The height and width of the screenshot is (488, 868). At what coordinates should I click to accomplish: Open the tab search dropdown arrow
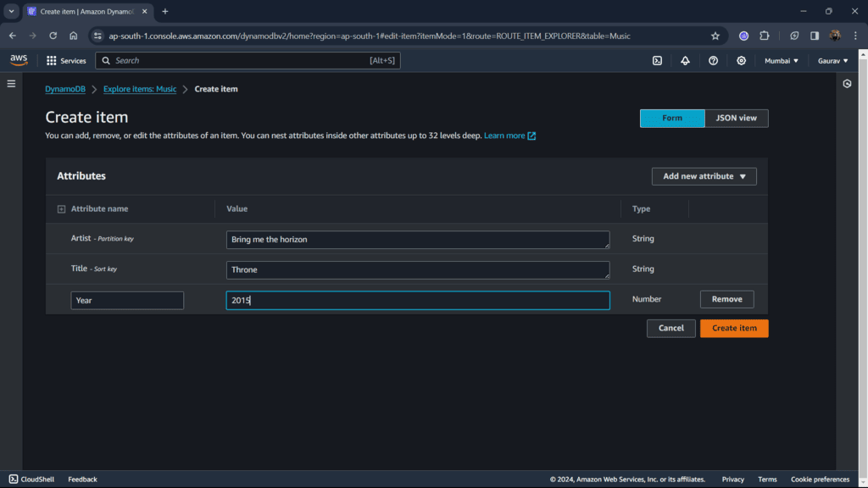tap(11, 11)
